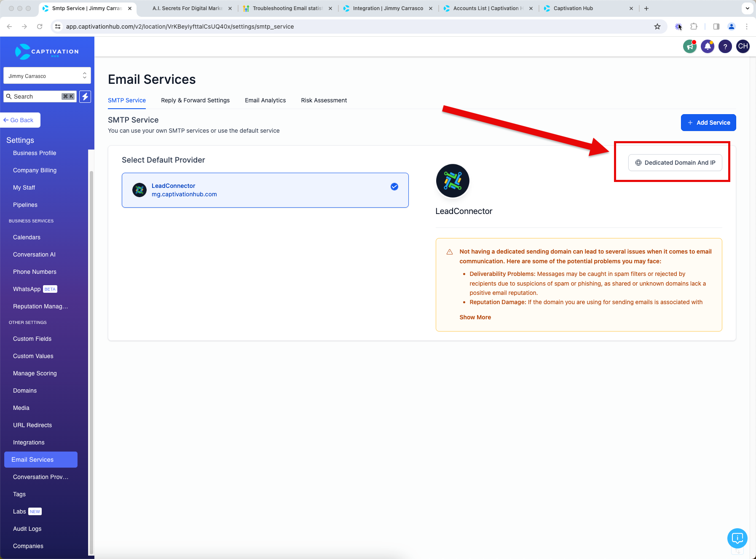Switch to Risk Assessment tab
The height and width of the screenshot is (559, 756).
click(x=324, y=100)
